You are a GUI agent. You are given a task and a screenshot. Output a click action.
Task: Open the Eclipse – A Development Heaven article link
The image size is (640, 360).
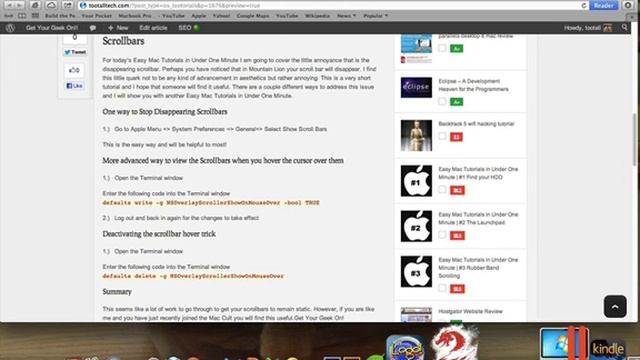click(x=473, y=85)
